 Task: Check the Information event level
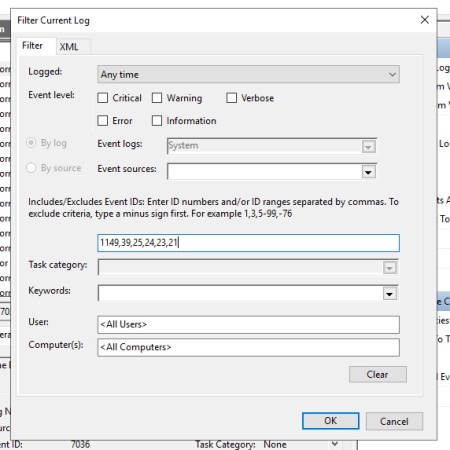pyautogui.click(x=157, y=121)
